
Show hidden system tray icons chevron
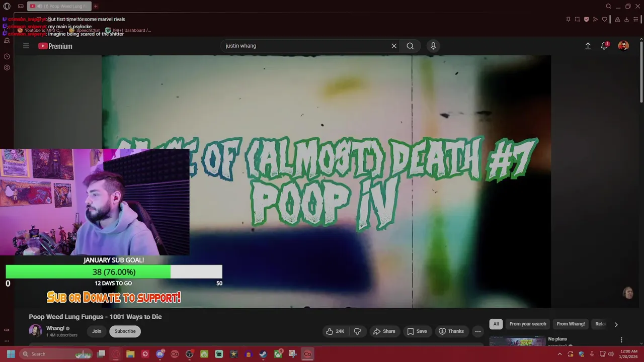(559, 354)
